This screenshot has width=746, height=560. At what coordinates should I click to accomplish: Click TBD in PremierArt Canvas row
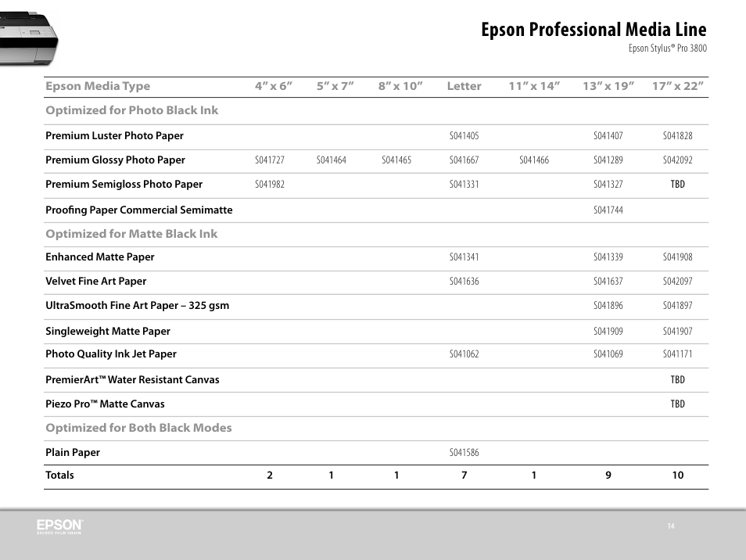tap(677, 379)
